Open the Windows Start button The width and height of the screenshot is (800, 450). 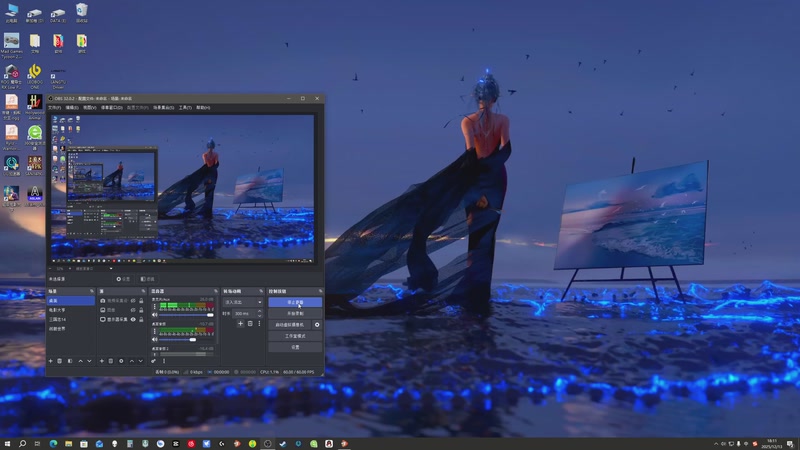(7, 444)
